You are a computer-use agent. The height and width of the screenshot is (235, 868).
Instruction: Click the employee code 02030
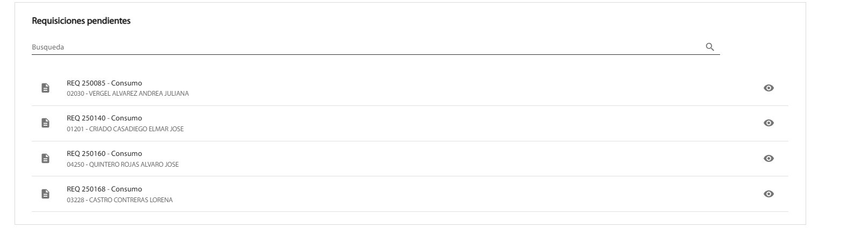[x=74, y=94]
